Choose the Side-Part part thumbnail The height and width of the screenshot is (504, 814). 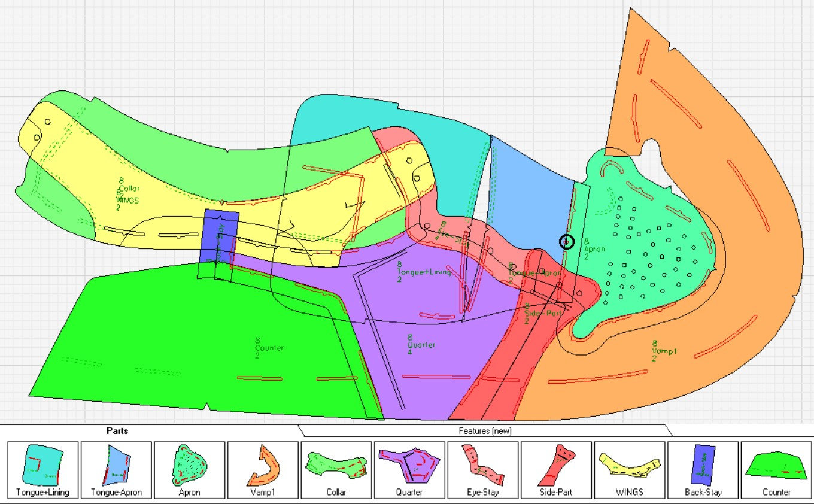tap(556, 470)
